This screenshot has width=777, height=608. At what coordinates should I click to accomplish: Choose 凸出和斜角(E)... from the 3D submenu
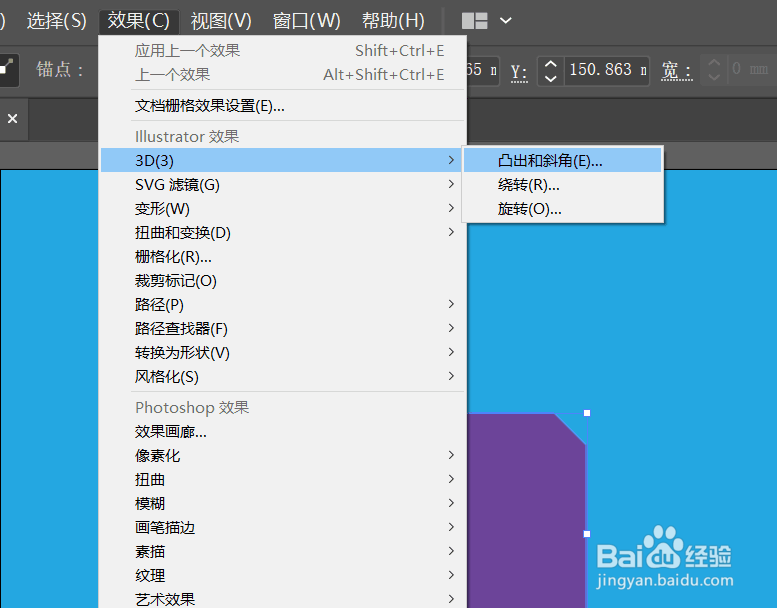[562, 161]
